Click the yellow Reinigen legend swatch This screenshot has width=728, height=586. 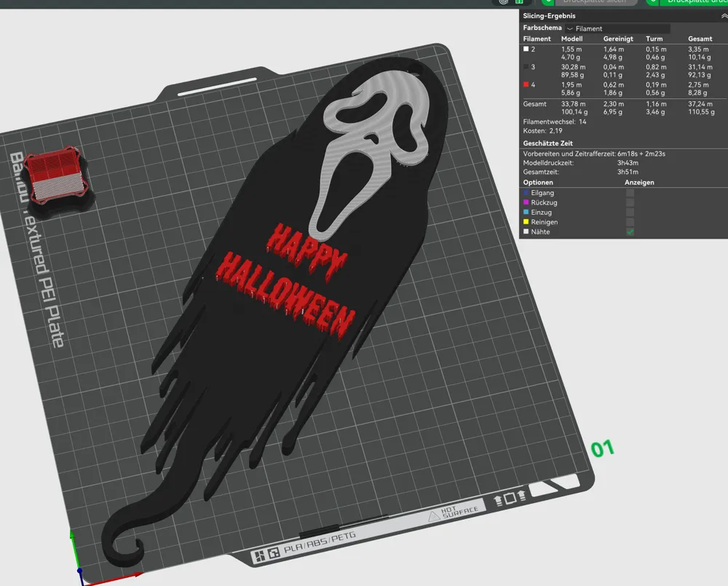pos(526,221)
